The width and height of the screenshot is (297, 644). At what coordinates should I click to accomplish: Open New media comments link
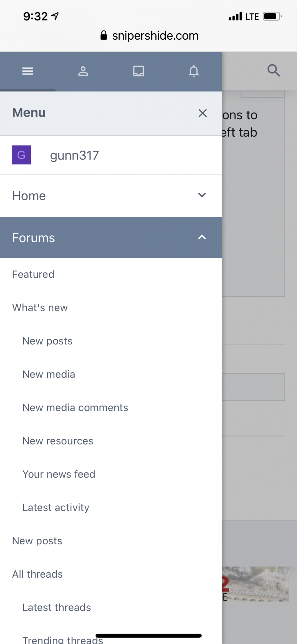click(75, 408)
